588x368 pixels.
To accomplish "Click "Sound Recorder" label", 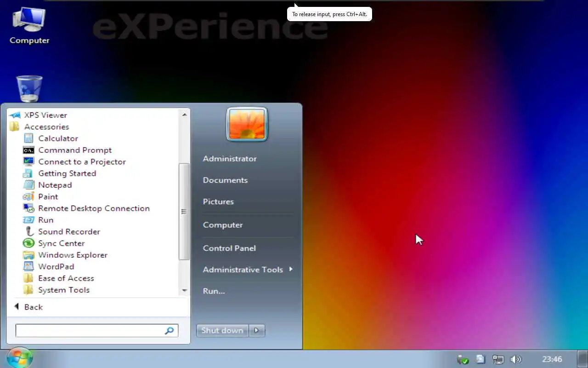I will click(69, 231).
